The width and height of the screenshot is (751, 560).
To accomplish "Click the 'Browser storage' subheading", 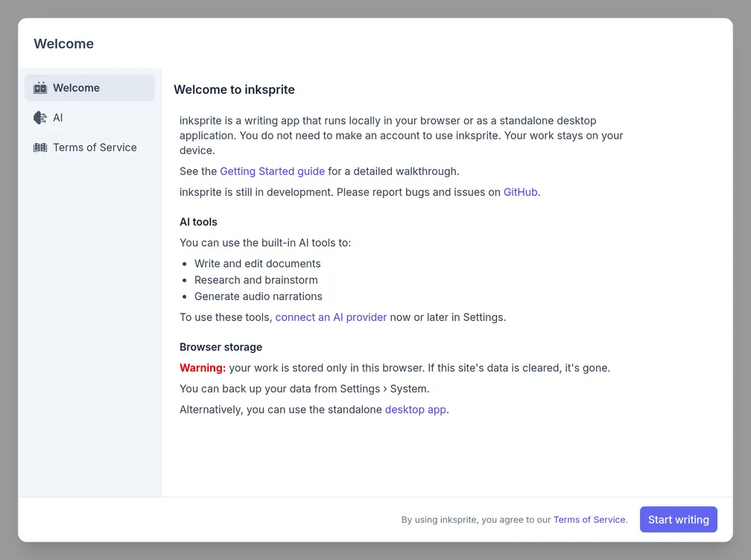I will 221,347.
